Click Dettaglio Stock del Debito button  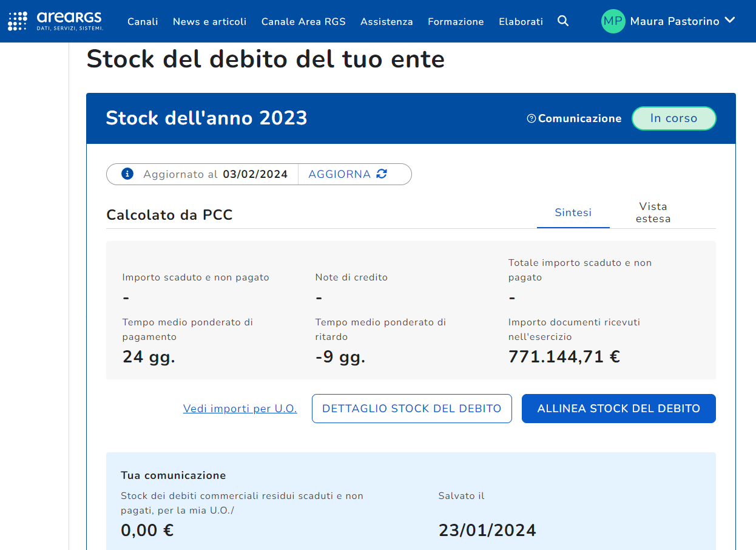coord(411,409)
